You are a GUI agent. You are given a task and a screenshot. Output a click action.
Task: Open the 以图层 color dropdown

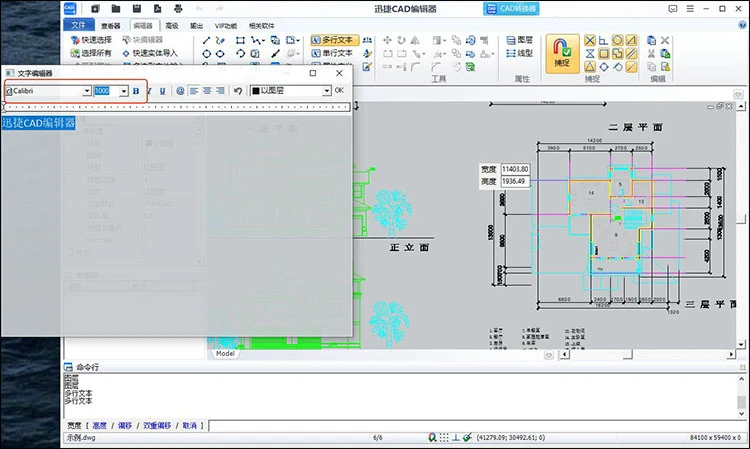tap(326, 91)
